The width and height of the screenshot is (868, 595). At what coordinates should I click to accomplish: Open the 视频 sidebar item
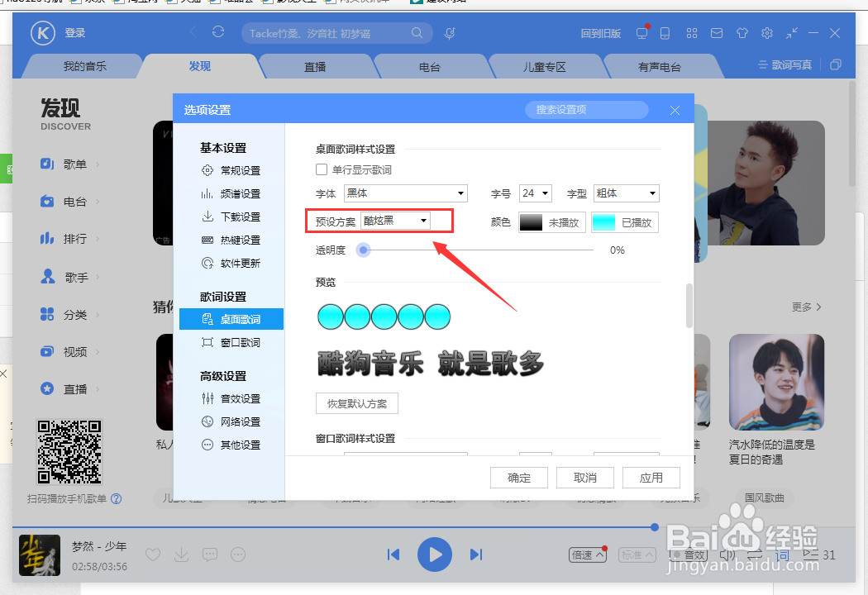(x=69, y=351)
